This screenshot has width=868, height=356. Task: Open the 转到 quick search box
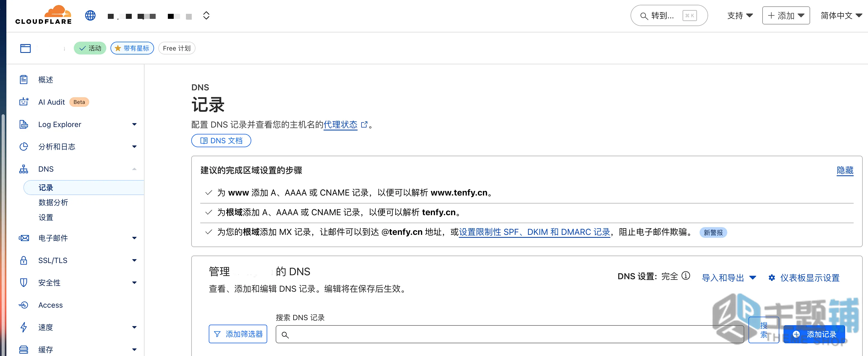pyautogui.click(x=669, y=15)
